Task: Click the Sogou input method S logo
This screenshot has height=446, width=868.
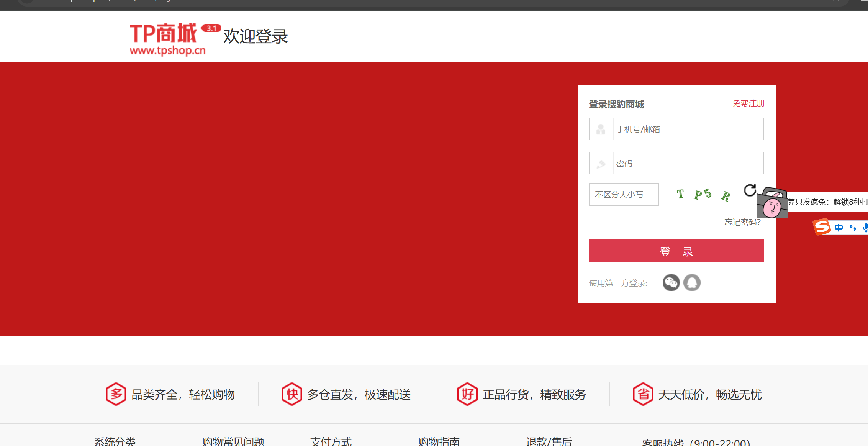Action: click(x=822, y=227)
